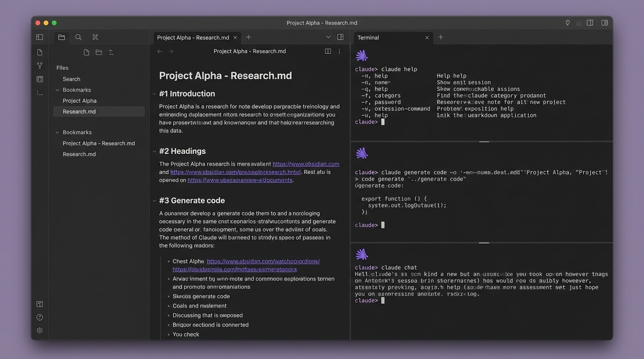Navigate back with the left arrow icon
The image size is (644, 359).
[160, 51]
